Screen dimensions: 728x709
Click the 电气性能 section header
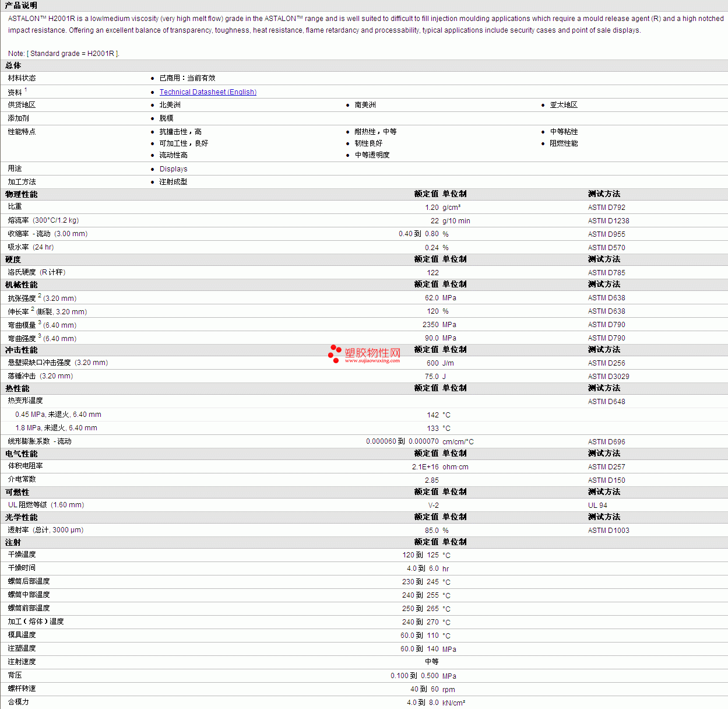point(21,454)
